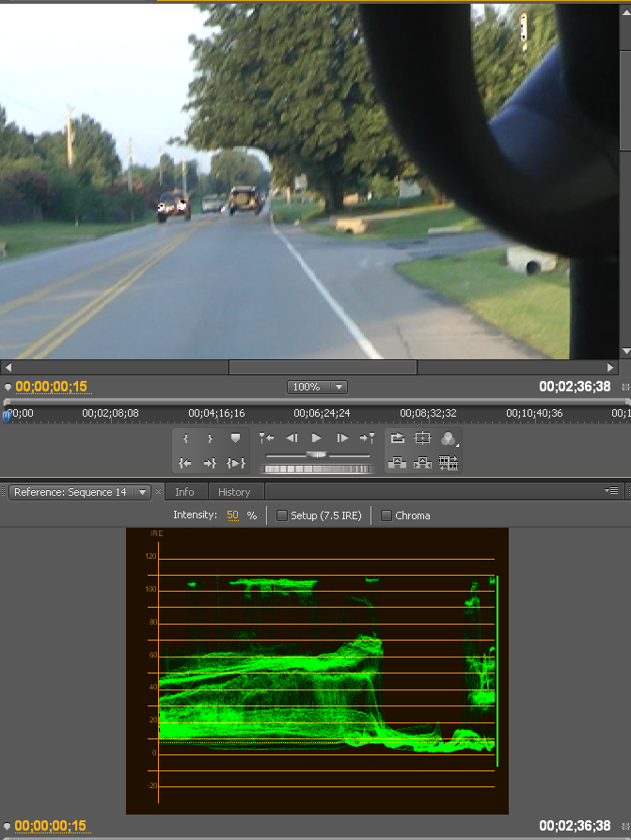631x840 pixels.
Task: Open the 100% zoom level dropdown
Action: [317, 387]
